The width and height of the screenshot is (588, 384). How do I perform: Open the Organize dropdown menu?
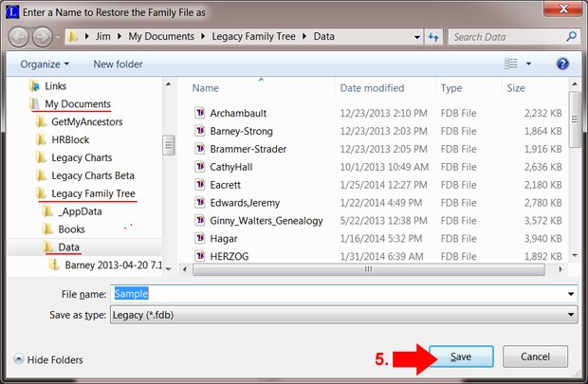(x=45, y=64)
